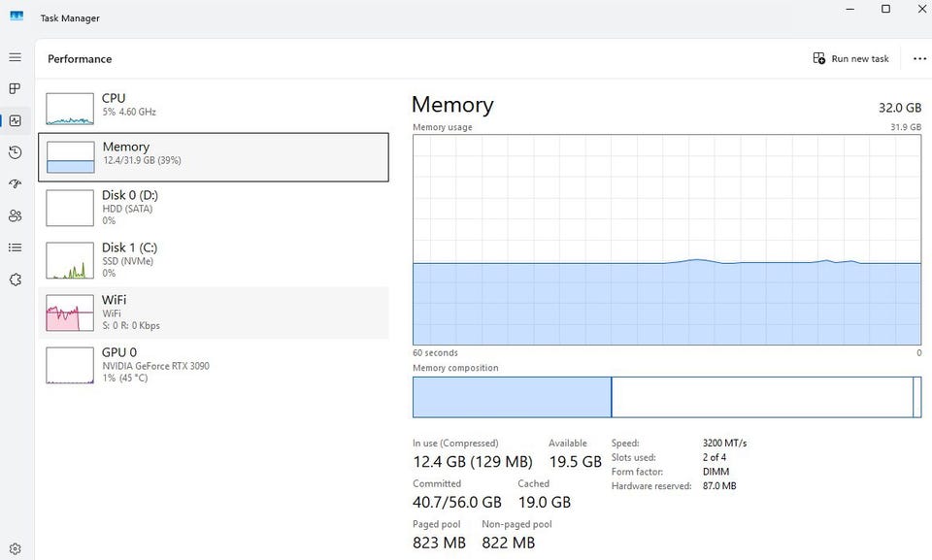
Task: Open Startup apps sidebar icon
Action: point(15,183)
